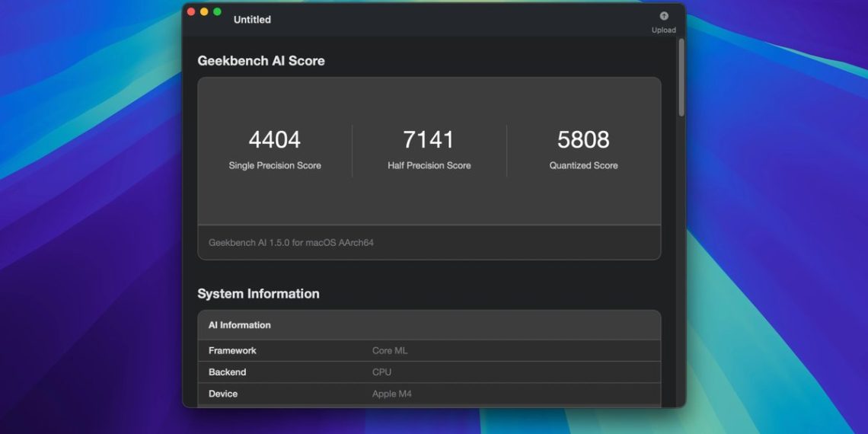Viewport: 868px width, 434px height.
Task: Select the 4404 score value
Action: coord(274,140)
